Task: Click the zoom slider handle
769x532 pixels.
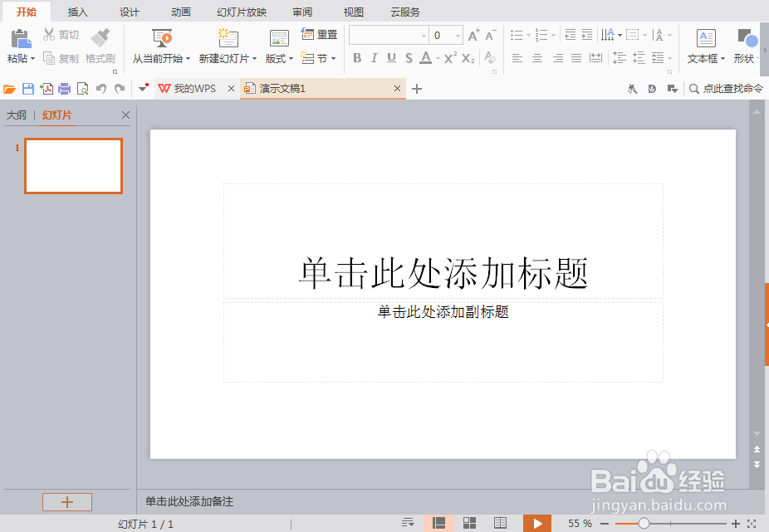Action: [644, 524]
